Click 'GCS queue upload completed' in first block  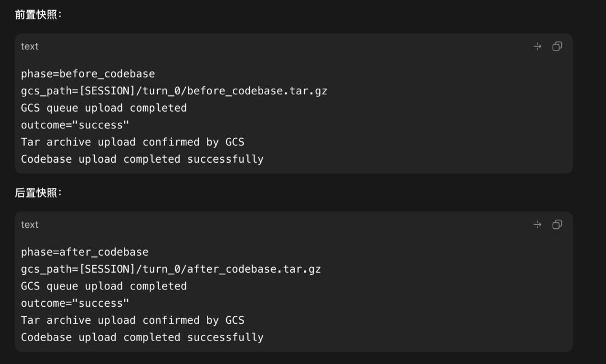104,108
